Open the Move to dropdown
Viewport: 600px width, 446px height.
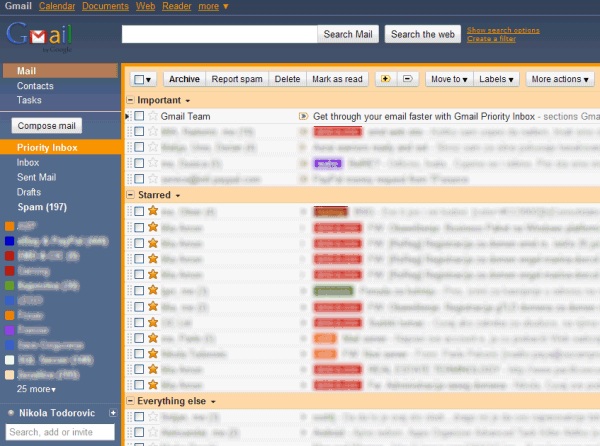[x=447, y=78]
